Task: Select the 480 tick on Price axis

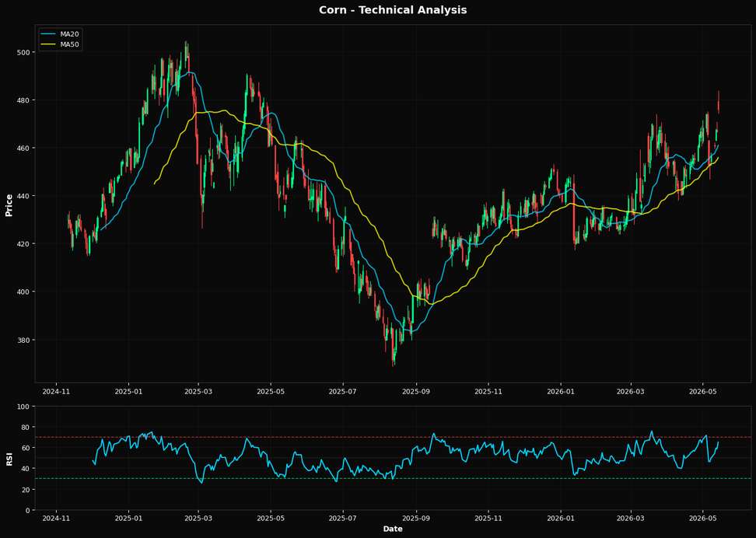Action: 25,100
